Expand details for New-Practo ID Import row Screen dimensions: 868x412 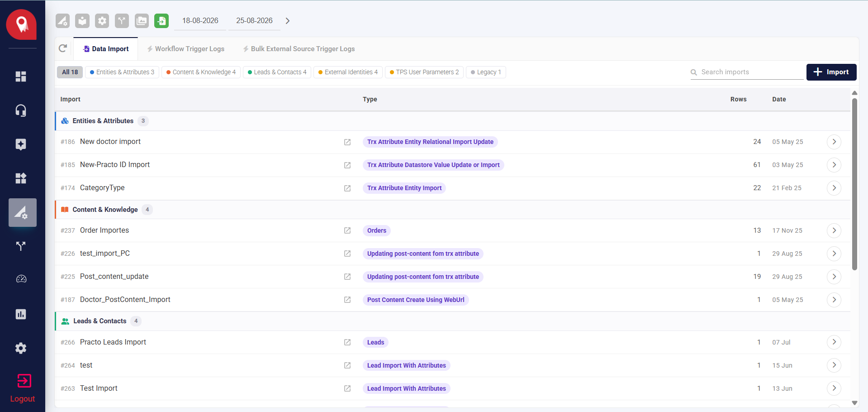tap(834, 165)
